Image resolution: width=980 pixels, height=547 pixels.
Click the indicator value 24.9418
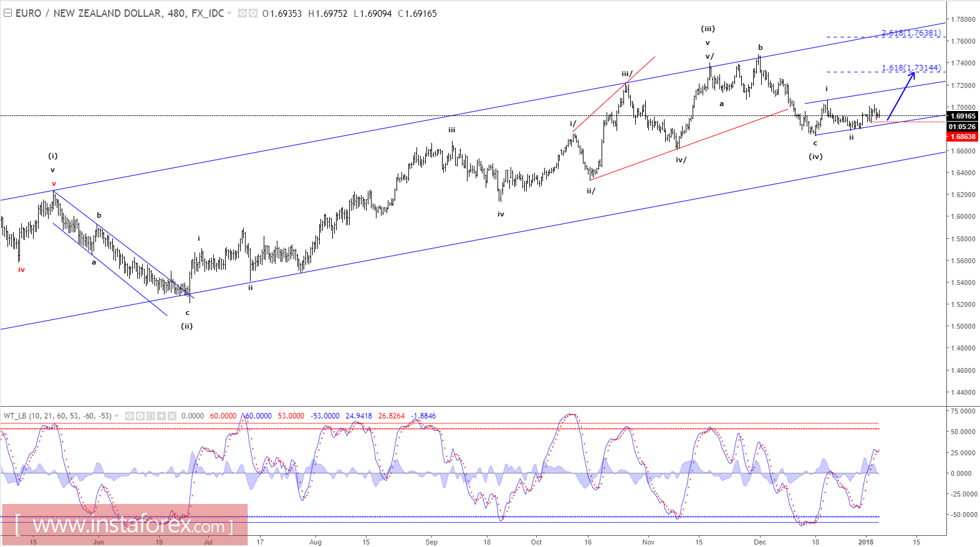click(358, 416)
